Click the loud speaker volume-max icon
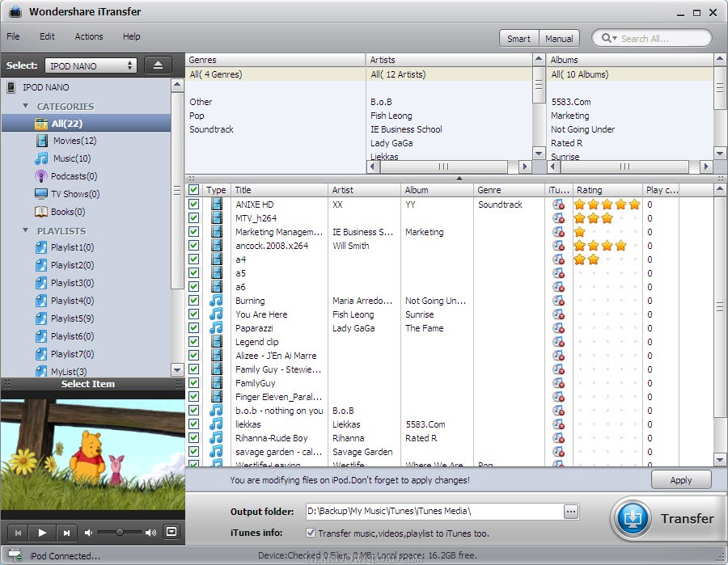The image size is (728, 565). 150,533
